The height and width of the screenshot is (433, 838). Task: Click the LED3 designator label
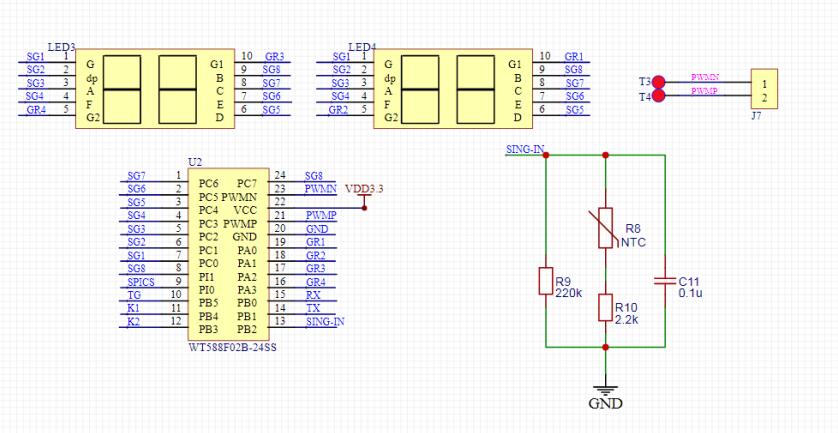coord(61,48)
